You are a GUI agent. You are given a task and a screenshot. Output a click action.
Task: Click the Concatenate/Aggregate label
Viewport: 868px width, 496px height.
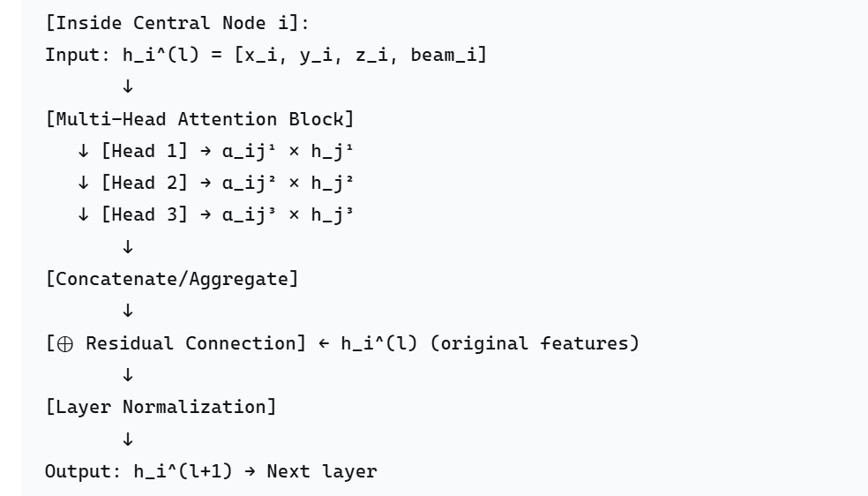pyautogui.click(x=172, y=279)
